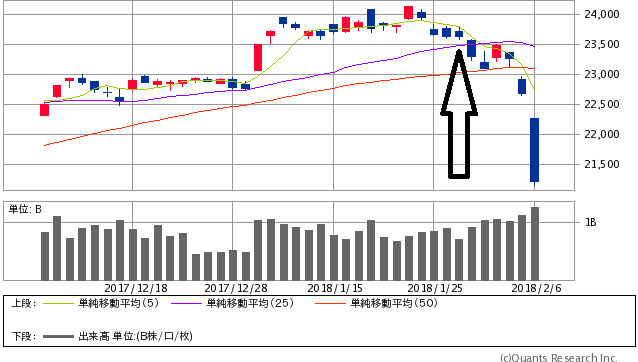Click the 22,000 price axis label
The image size is (638, 362).
tap(602, 134)
